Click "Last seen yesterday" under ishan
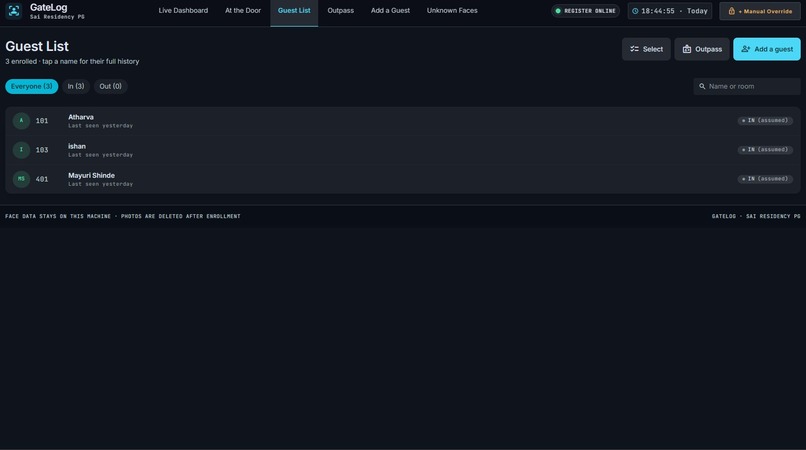Viewport: 806px width, 450px height. click(x=101, y=155)
